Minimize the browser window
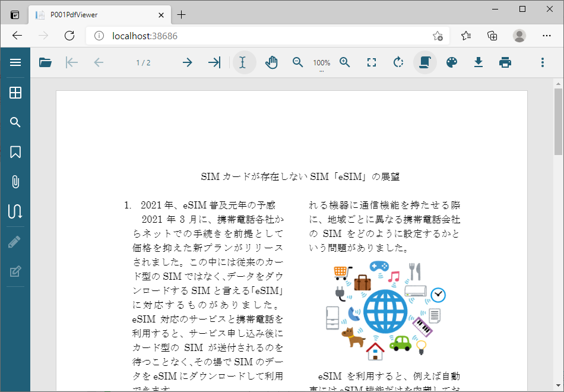Image resolution: width=564 pixels, height=392 pixels. click(495, 9)
